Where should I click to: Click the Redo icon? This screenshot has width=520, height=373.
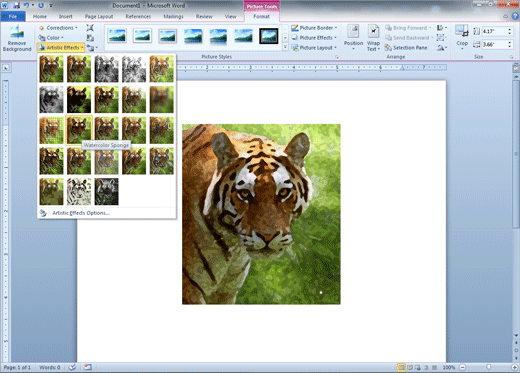coord(41,5)
